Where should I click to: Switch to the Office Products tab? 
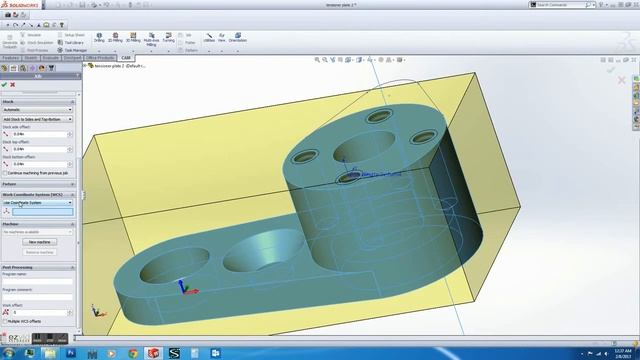coord(100,58)
